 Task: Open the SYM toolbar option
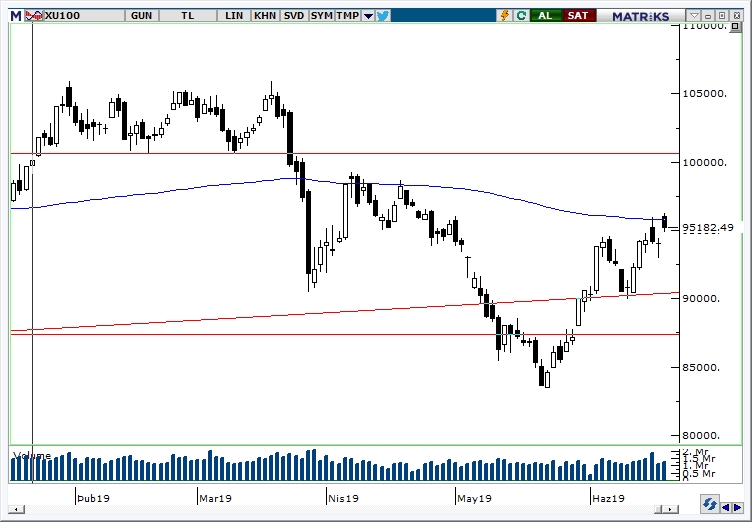coord(321,16)
